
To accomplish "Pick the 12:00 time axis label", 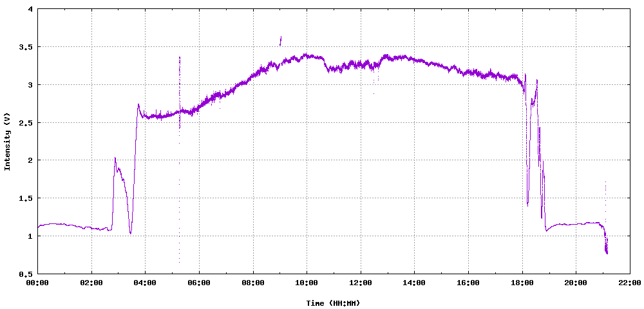I will point(360,283).
